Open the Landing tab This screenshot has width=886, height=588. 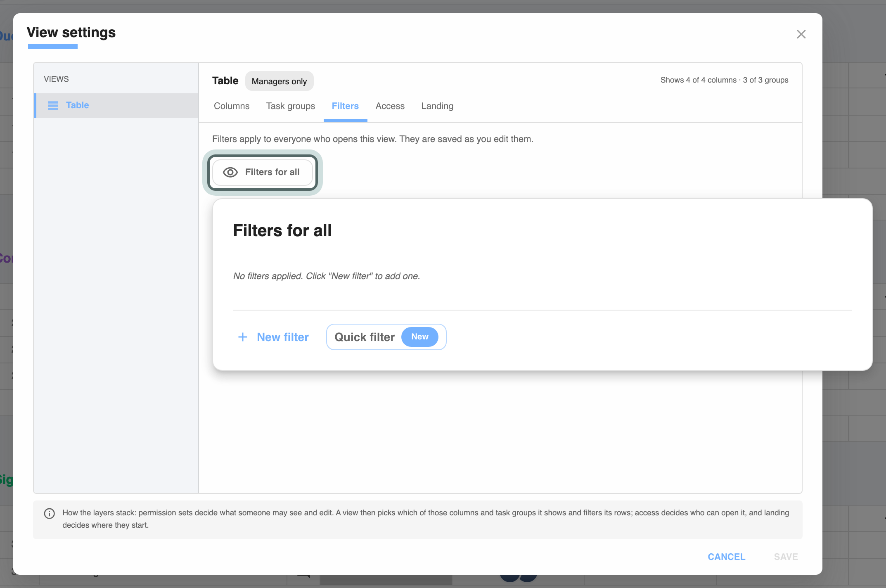(x=437, y=106)
